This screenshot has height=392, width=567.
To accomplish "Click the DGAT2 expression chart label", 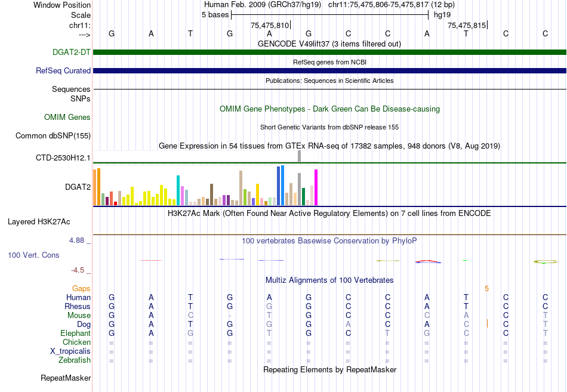I will (x=78, y=187).
